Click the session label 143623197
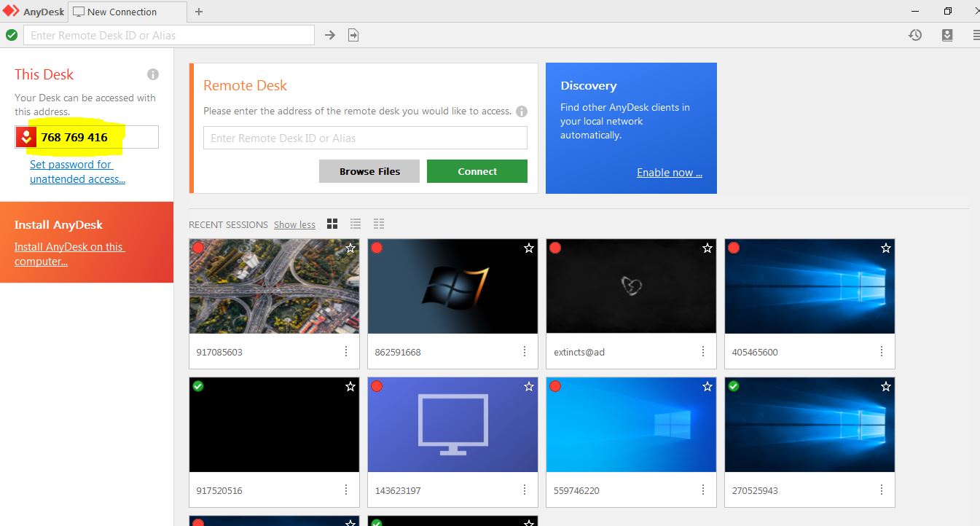The width and height of the screenshot is (980, 526). [398, 490]
